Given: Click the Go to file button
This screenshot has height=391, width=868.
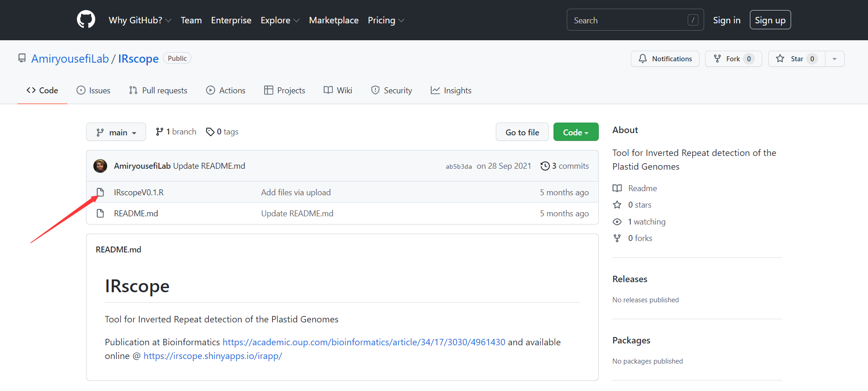Looking at the screenshot, I should 522,132.
